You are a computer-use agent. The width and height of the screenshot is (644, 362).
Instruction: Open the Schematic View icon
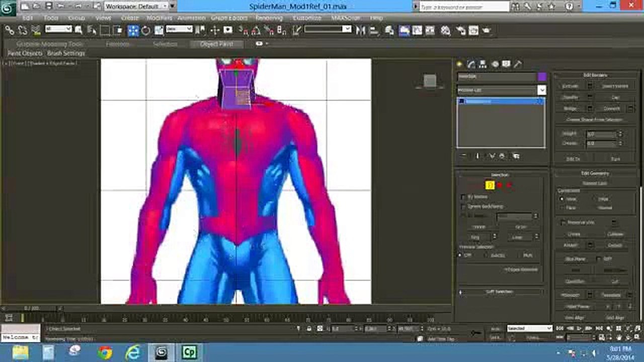pyautogui.click(x=431, y=30)
